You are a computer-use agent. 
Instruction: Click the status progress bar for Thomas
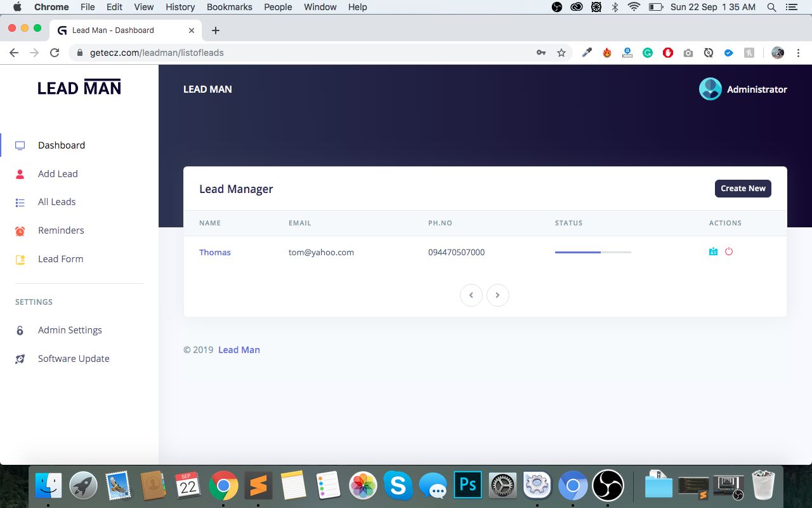593,252
